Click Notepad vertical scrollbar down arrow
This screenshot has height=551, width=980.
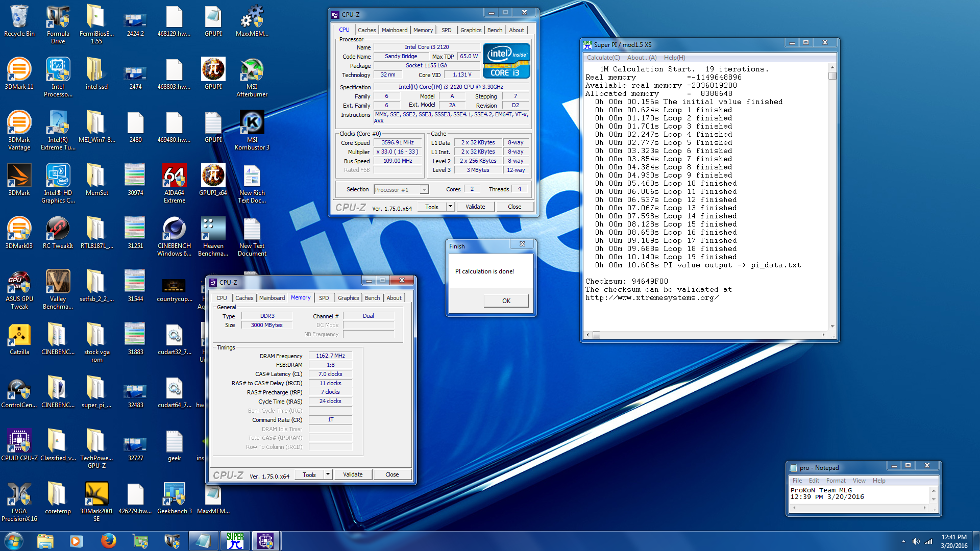coord(934,499)
